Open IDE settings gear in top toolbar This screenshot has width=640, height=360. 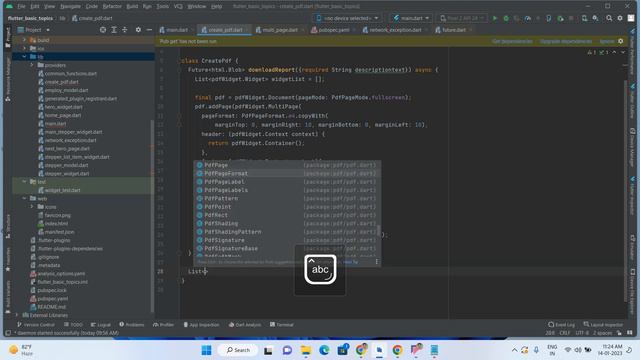(x=620, y=18)
